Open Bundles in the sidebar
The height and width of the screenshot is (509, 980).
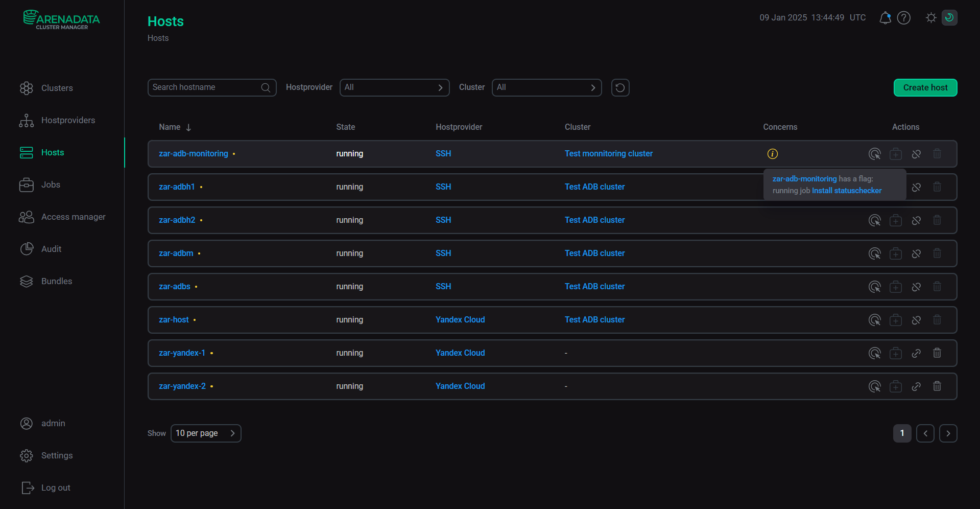tap(46, 281)
